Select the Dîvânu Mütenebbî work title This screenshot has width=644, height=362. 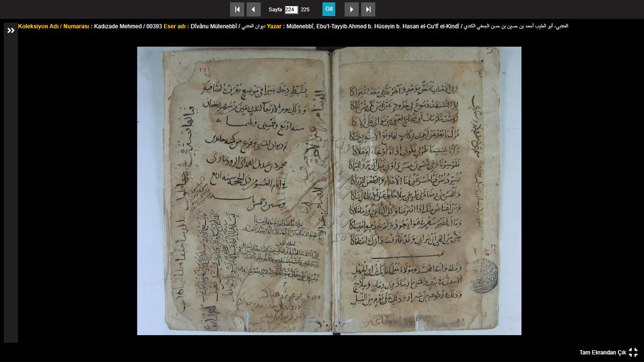point(214,24)
